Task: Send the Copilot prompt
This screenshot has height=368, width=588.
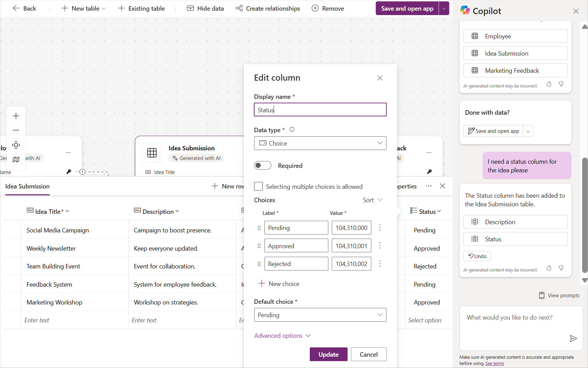Action: click(x=573, y=338)
